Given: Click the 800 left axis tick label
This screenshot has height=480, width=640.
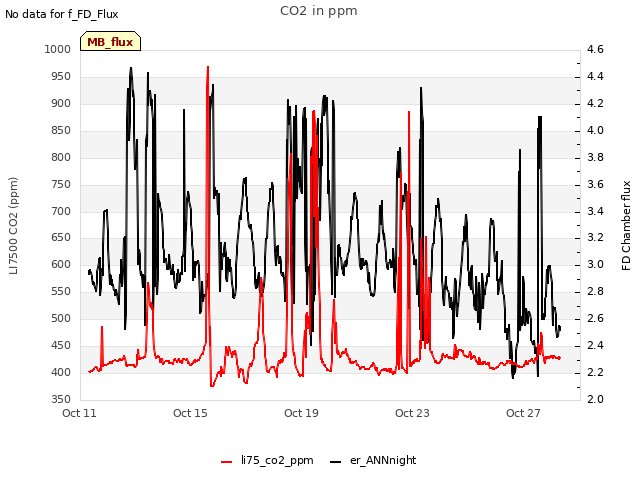Looking at the screenshot, I should (x=61, y=157).
